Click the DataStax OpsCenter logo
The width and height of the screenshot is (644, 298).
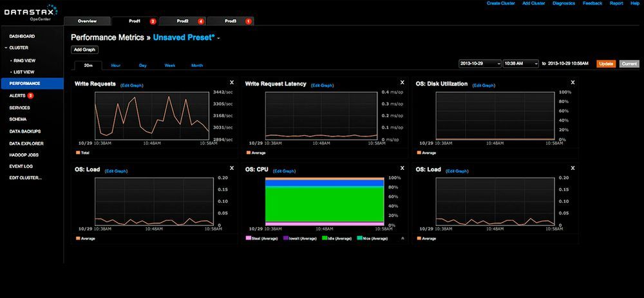click(30, 12)
